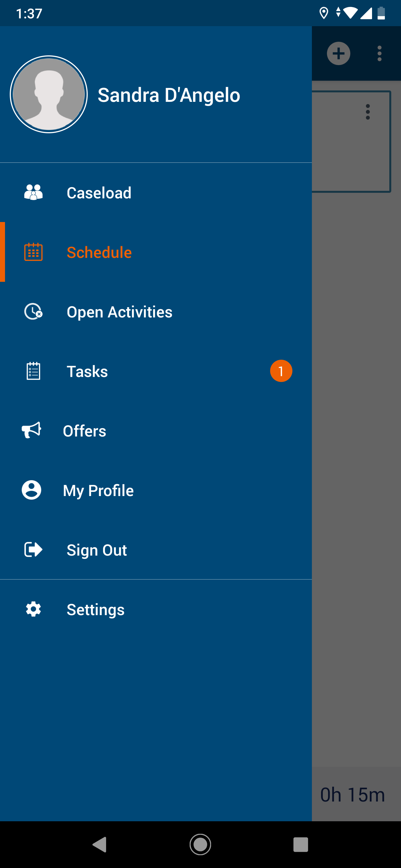Tap the My Profile person icon

click(x=31, y=490)
